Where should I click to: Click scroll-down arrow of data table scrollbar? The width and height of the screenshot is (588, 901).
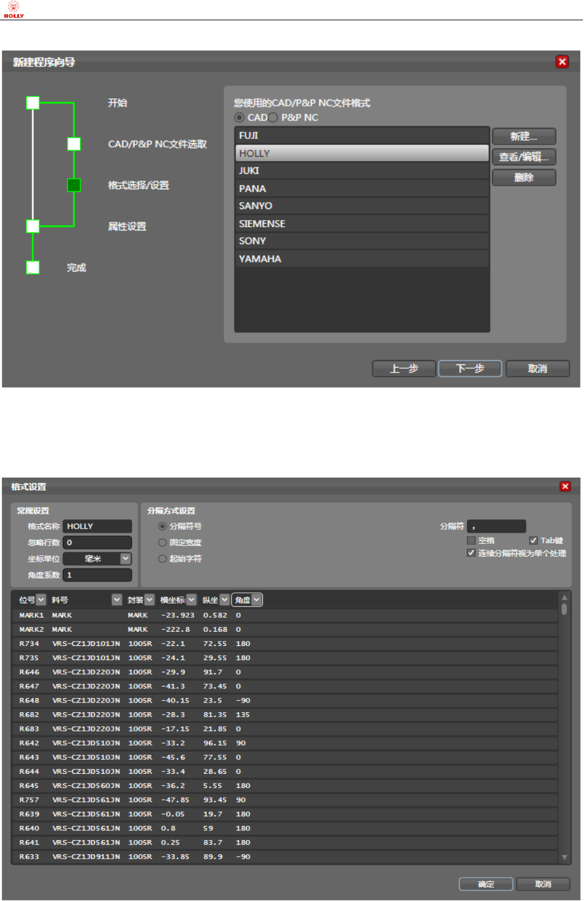point(564,857)
